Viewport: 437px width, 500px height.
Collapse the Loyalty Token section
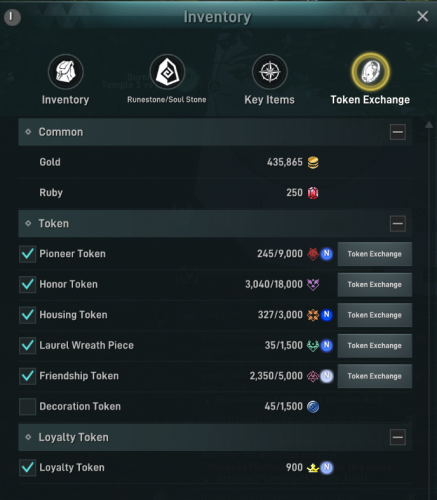[x=398, y=437]
